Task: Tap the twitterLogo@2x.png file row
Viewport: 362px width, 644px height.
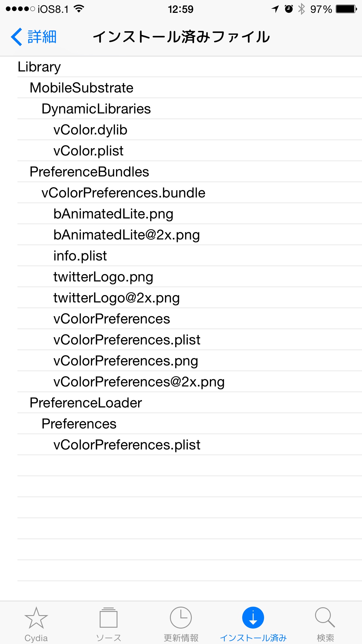Action: coord(190,298)
